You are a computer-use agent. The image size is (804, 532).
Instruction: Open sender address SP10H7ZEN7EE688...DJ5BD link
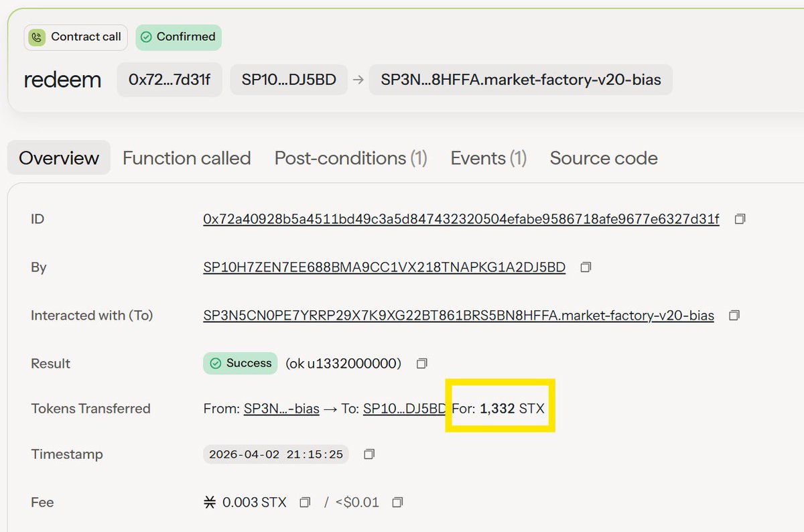click(384, 267)
